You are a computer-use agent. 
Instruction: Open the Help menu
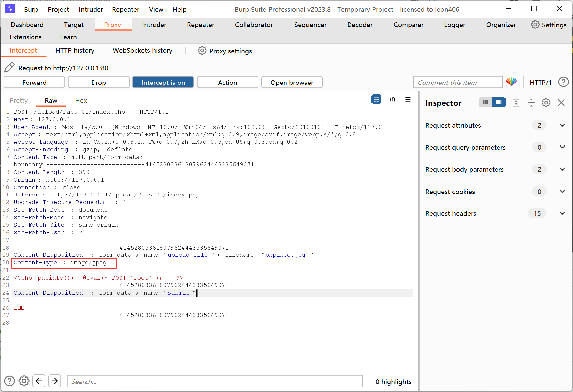(x=179, y=9)
